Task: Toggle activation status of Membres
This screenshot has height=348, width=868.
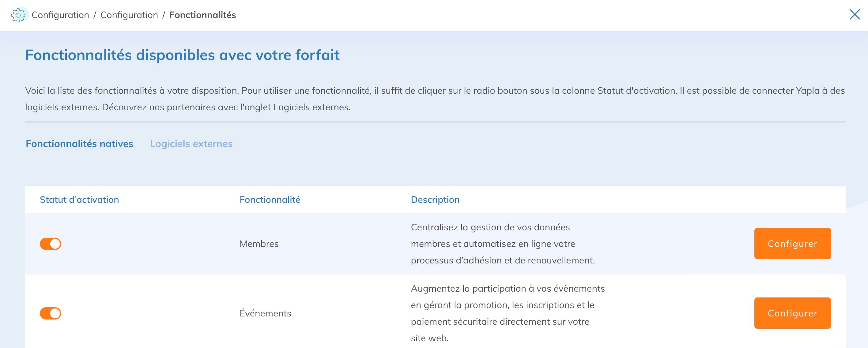Action: tap(51, 244)
